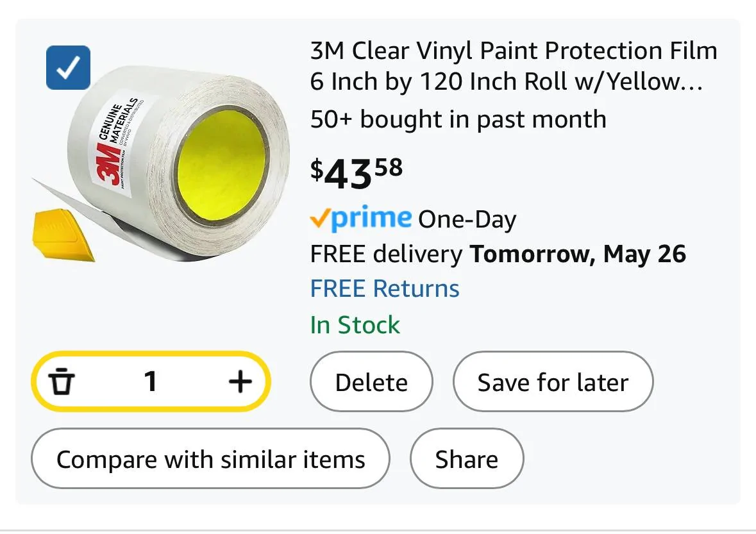Click the In Stock status text
The width and height of the screenshot is (756, 534).
point(355,325)
